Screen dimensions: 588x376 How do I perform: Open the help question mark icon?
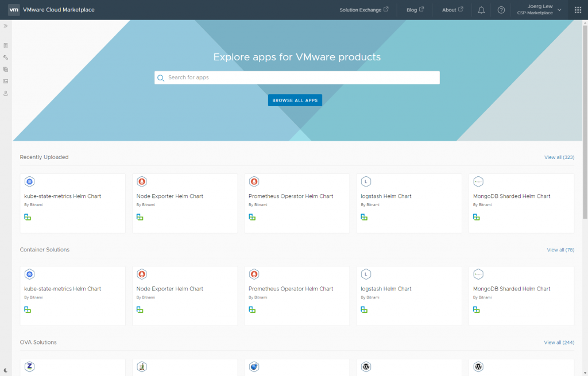pos(501,10)
